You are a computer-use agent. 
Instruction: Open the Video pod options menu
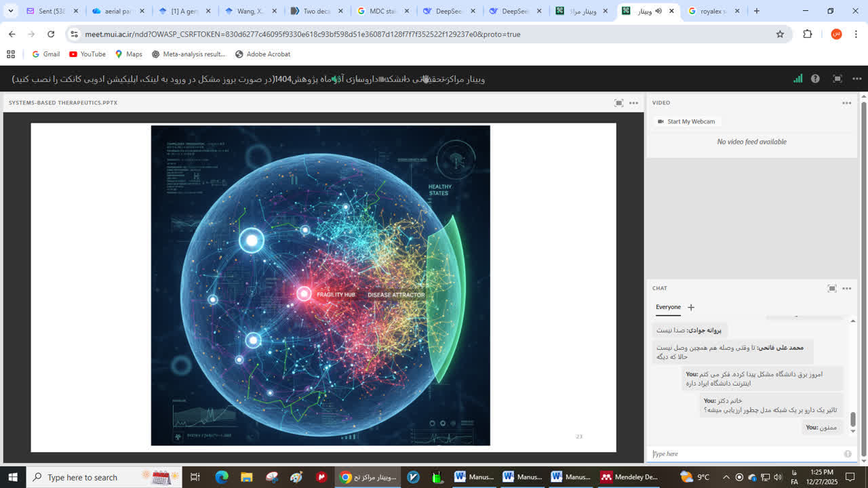point(846,103)
